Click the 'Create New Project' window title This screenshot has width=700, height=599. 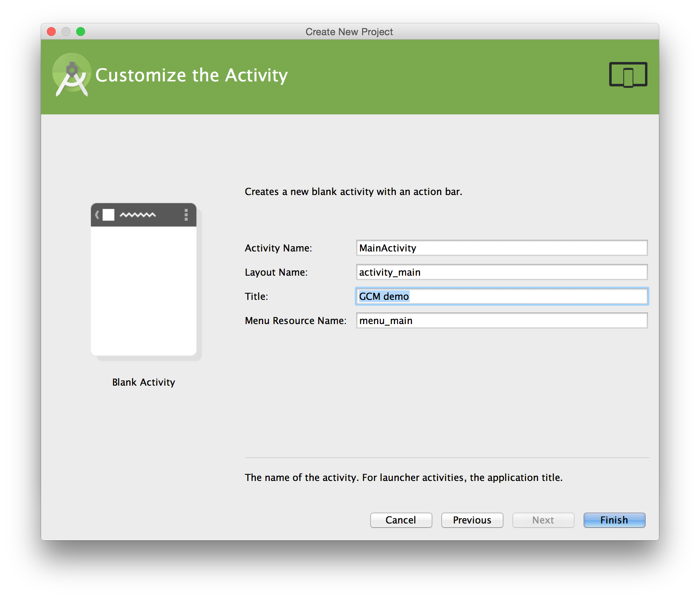[349, 32]
